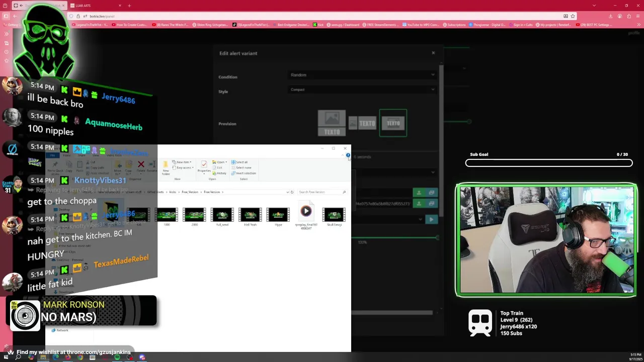
Task: Click the upper green upload button
Action: [x=419, y=193]
